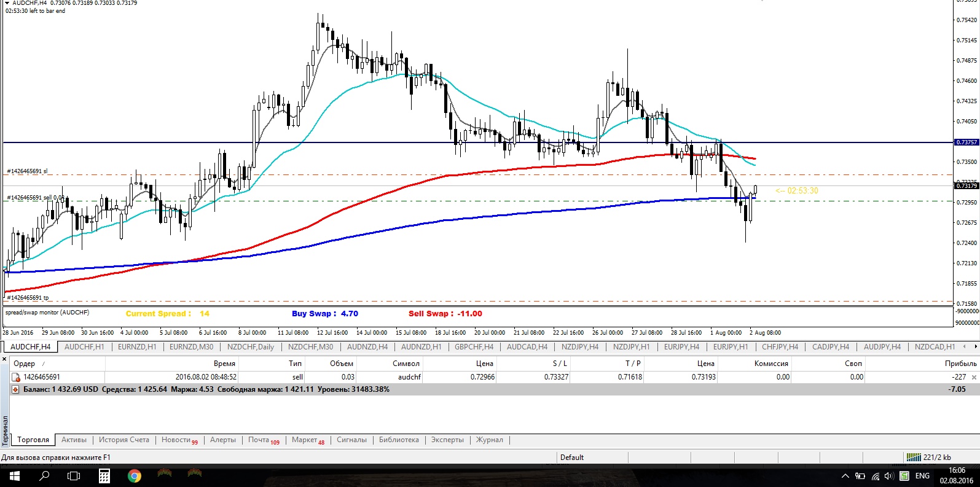Select the NZDCHF,Daily chart tab
Screen dimensions: 980x487
[x=251, y=347]
